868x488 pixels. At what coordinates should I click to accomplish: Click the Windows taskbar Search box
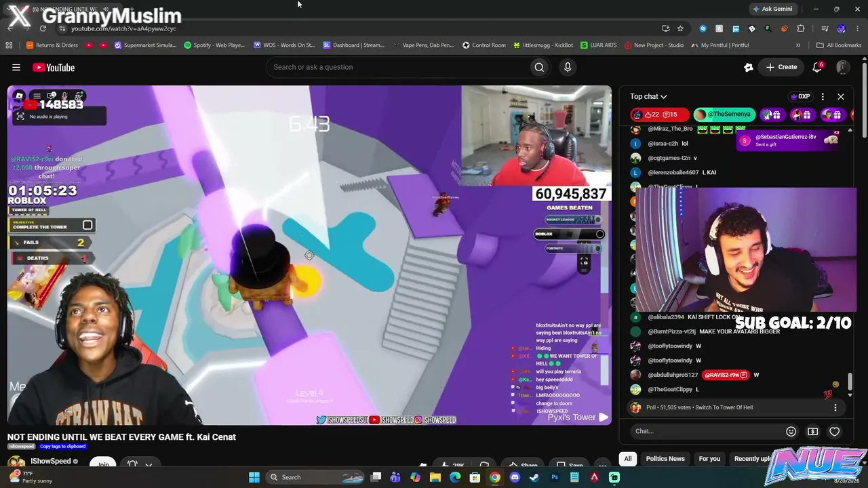[316, 477]
